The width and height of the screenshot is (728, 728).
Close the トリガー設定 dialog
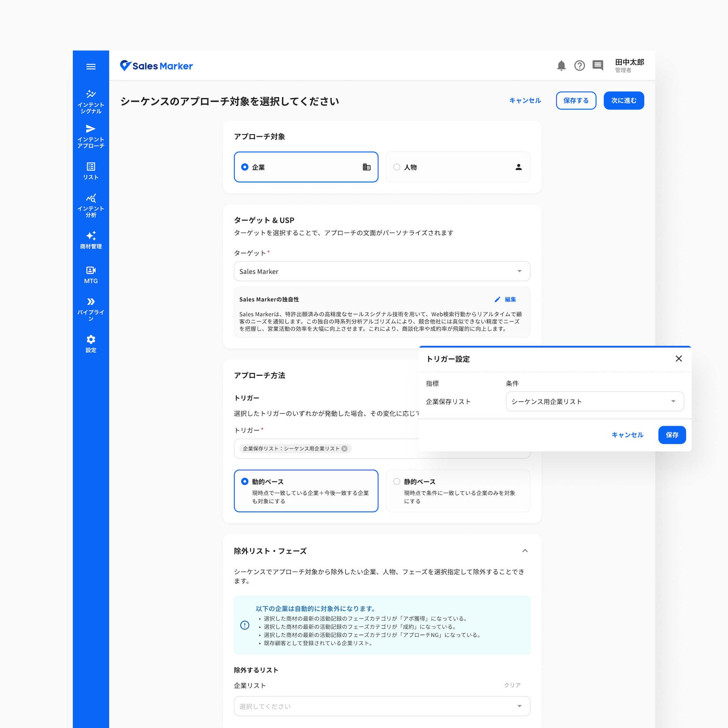pyautogui.click(x=679, y=359)
